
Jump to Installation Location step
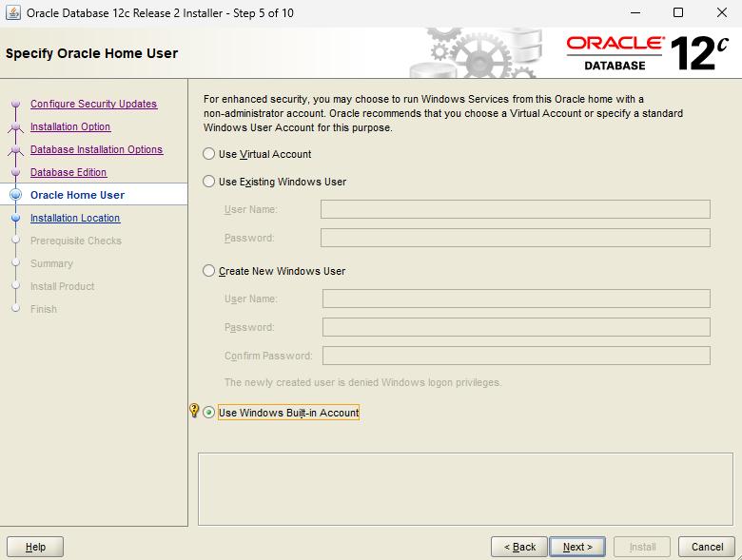click(75, 218)
